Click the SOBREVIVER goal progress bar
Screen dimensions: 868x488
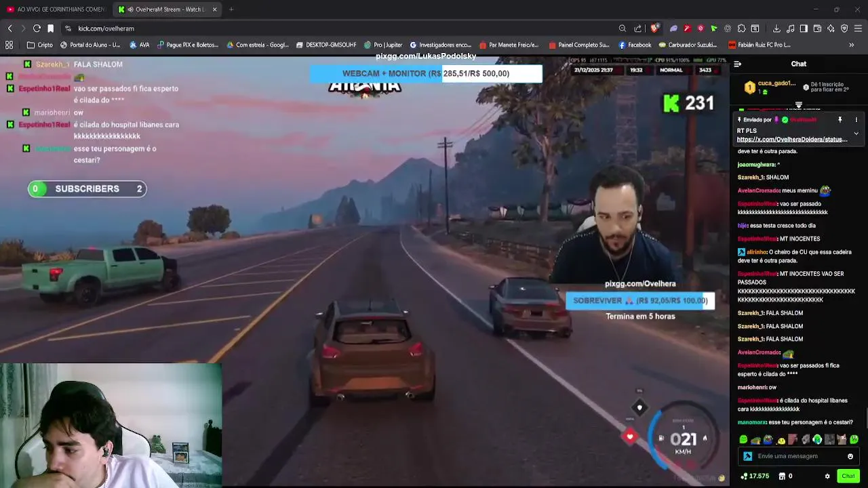[x=640, y=300]
